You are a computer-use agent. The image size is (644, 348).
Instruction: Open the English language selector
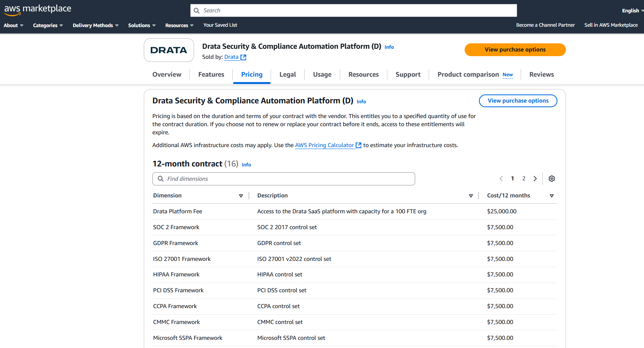click(x=632, y=11)
